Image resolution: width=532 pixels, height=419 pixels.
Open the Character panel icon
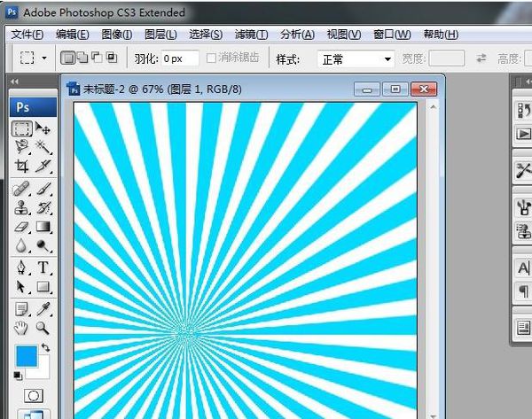coord(523,268)
